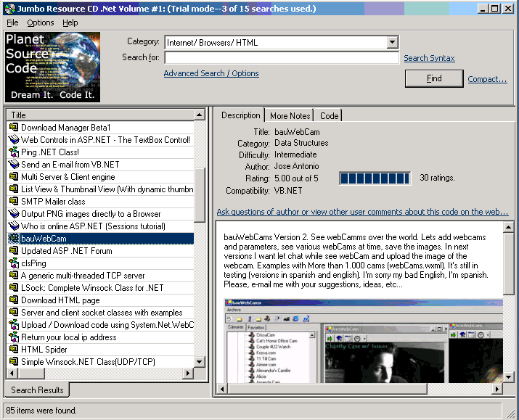Screen dimensions: 519x420
Task: Click description pane scroll down arrow
Action: 508,376
